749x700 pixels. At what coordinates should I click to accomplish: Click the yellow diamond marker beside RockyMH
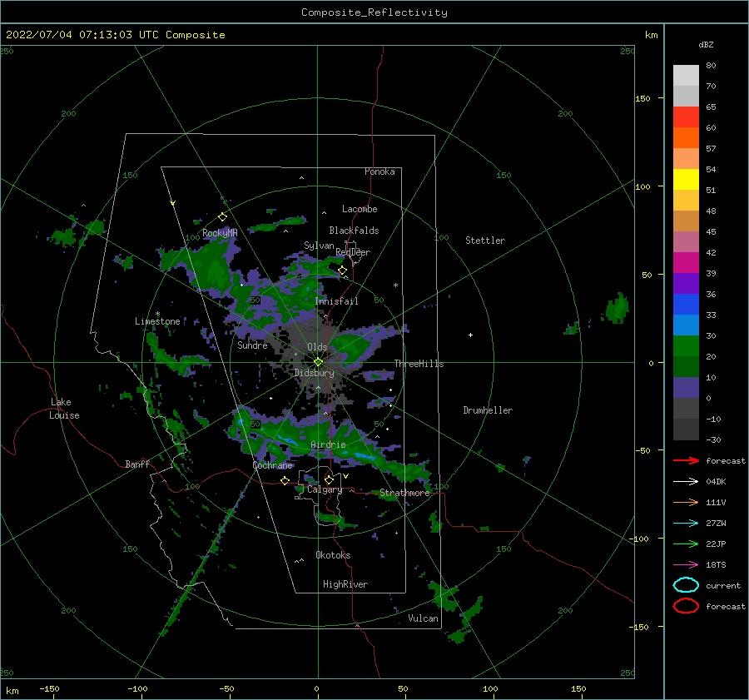[222, 217]
